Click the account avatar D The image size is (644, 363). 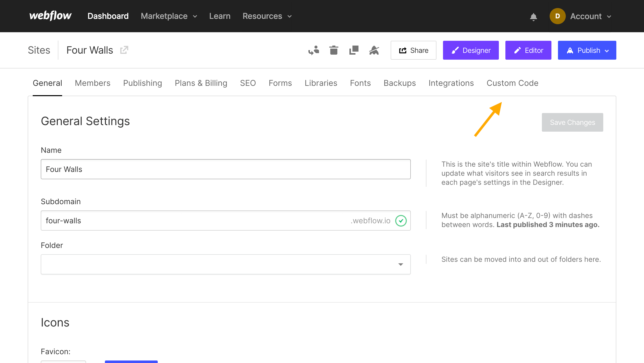coord(557,16)
